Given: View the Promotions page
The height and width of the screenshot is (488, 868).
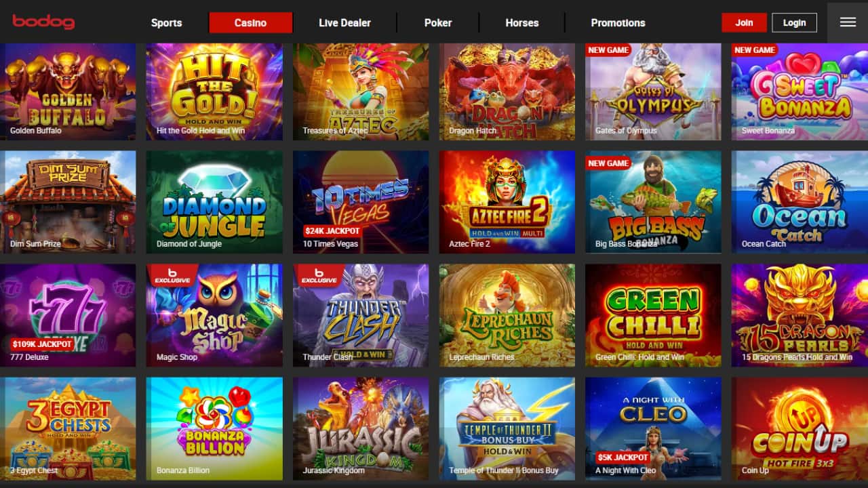Looking at the screenshot, I should (618, 22).
